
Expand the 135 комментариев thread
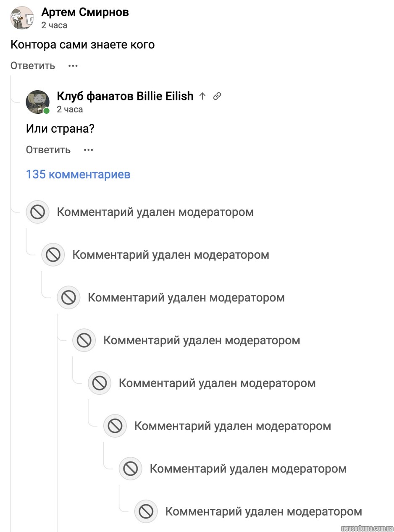click(78, 174)
